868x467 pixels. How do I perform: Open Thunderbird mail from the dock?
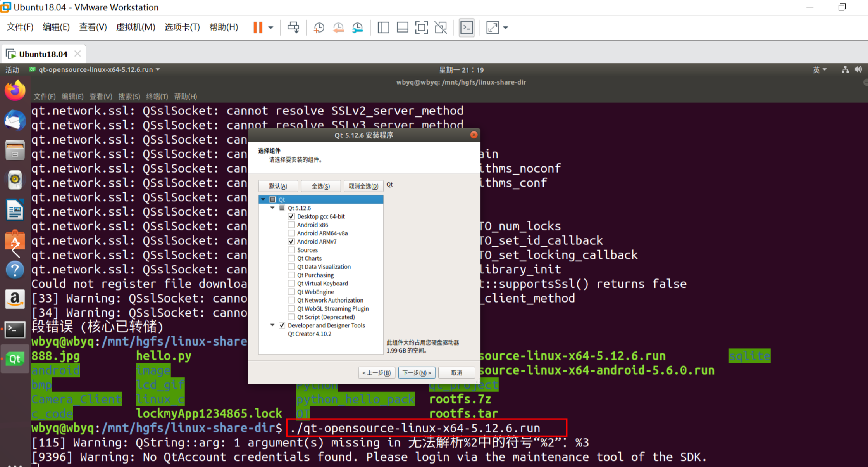tap(15, 120)
